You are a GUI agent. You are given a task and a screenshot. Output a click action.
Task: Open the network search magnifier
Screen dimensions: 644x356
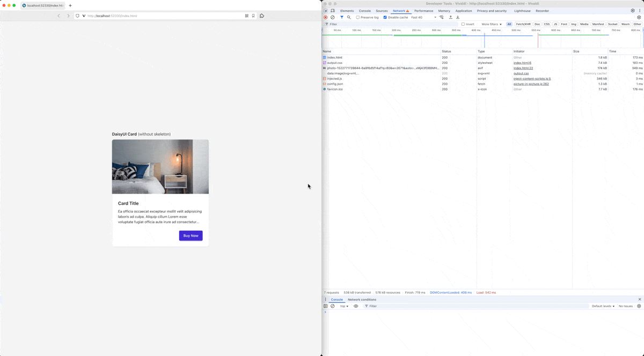pos(349,17)
